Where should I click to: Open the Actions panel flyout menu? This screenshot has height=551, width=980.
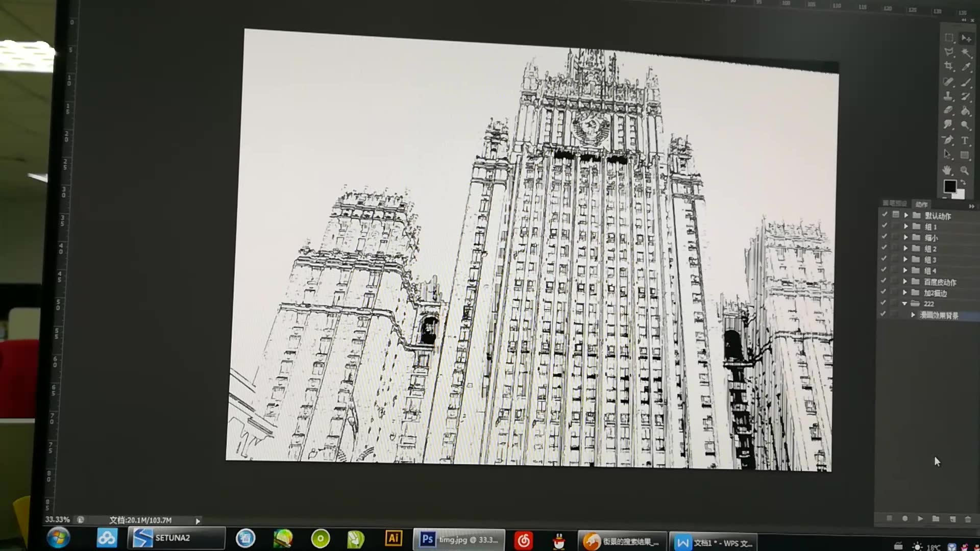click(x=971, y=206)
